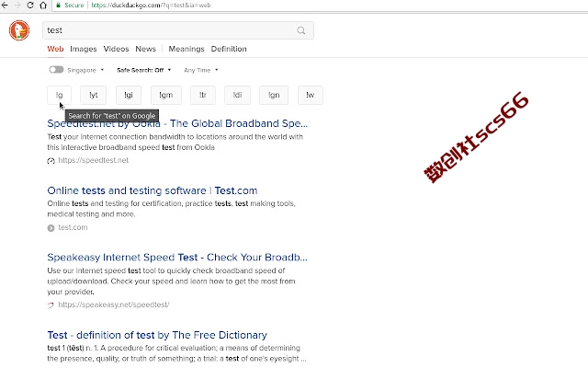This screenshot has height=368, width=588.
Task: Switch to the News tab
Action: [145, 49]
